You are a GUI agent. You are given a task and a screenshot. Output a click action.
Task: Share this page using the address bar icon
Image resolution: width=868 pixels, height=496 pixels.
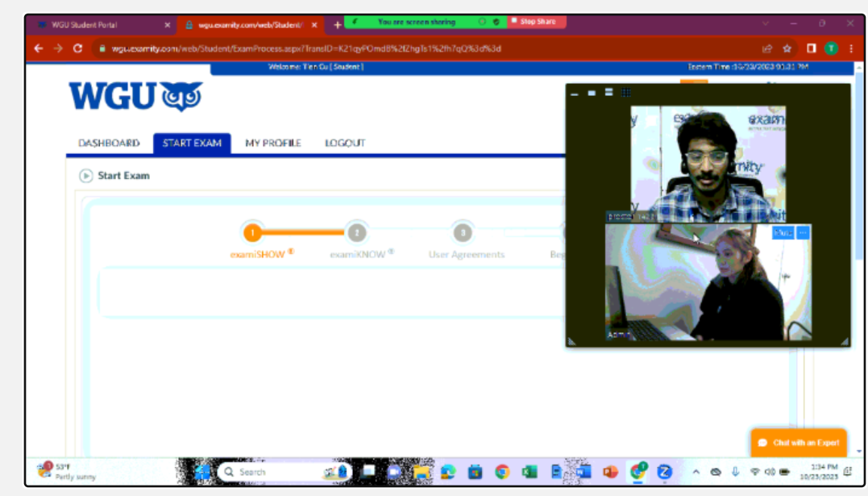pos(767,48)
